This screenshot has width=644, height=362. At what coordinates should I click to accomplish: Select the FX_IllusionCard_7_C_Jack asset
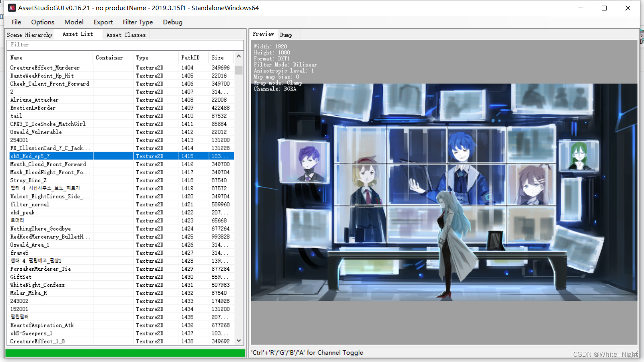122,148
